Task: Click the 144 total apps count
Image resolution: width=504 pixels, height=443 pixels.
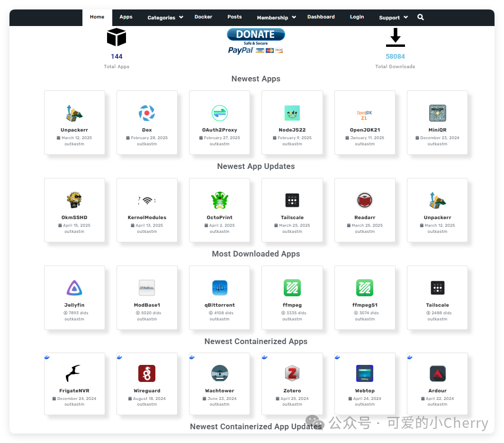Action: 117,56
